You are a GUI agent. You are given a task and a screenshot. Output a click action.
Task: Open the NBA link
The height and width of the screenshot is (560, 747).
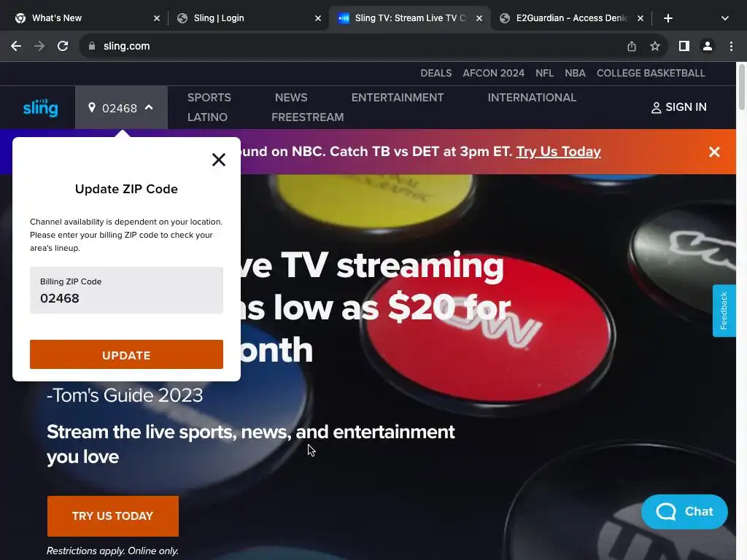coord(575,74)
